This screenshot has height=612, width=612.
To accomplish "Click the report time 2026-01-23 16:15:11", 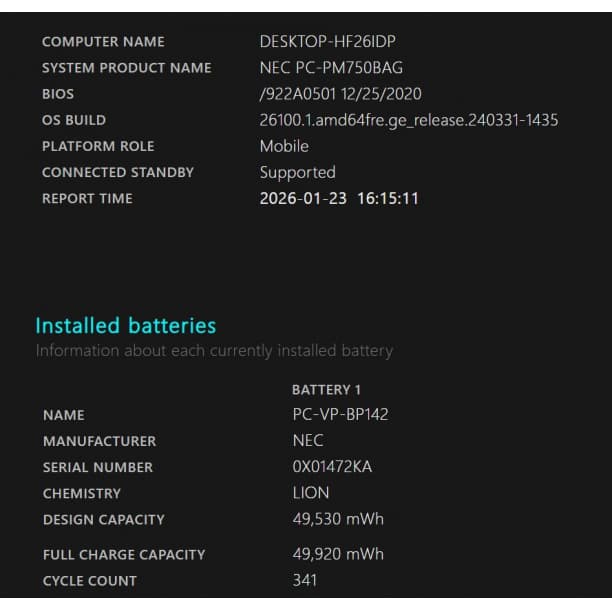I will [339, 198].
